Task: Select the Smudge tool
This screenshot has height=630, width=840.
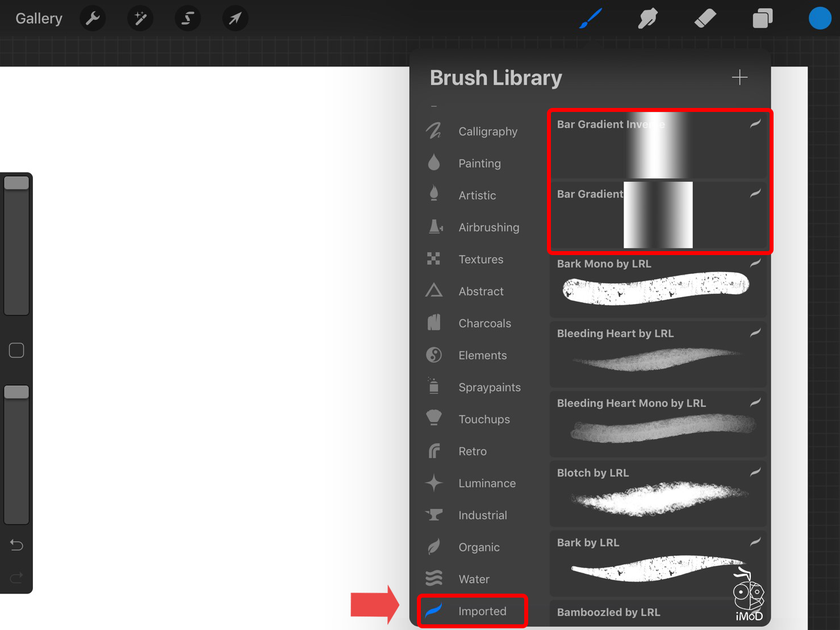Action: (x=647, y=19)
